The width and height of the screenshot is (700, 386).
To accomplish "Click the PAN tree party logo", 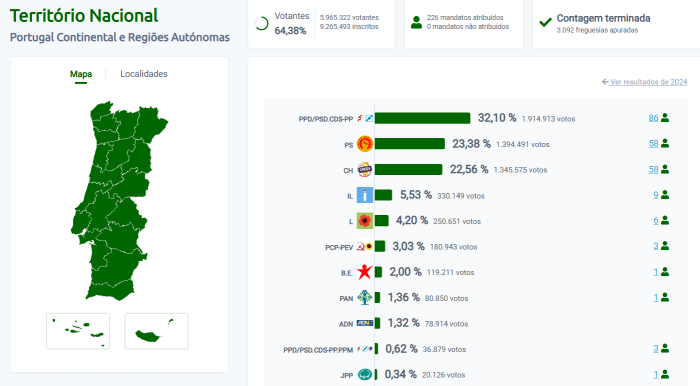I will tap(365, 298).
